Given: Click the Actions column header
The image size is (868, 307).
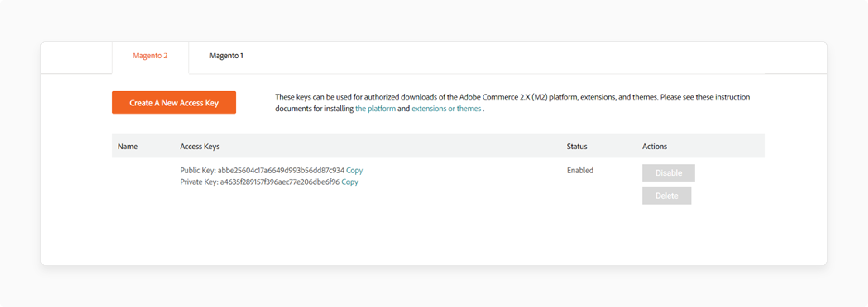Looking at the screenshot, I should pos(654,146).
